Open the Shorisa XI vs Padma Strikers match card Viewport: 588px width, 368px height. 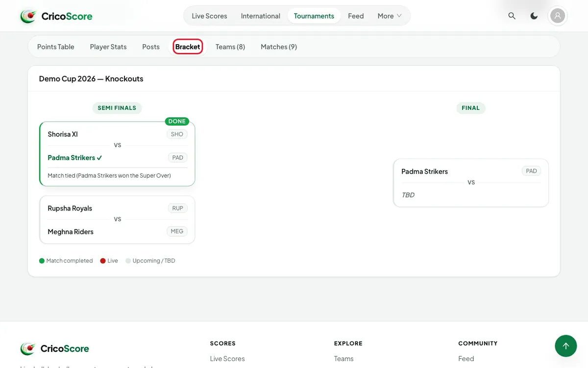117,154
